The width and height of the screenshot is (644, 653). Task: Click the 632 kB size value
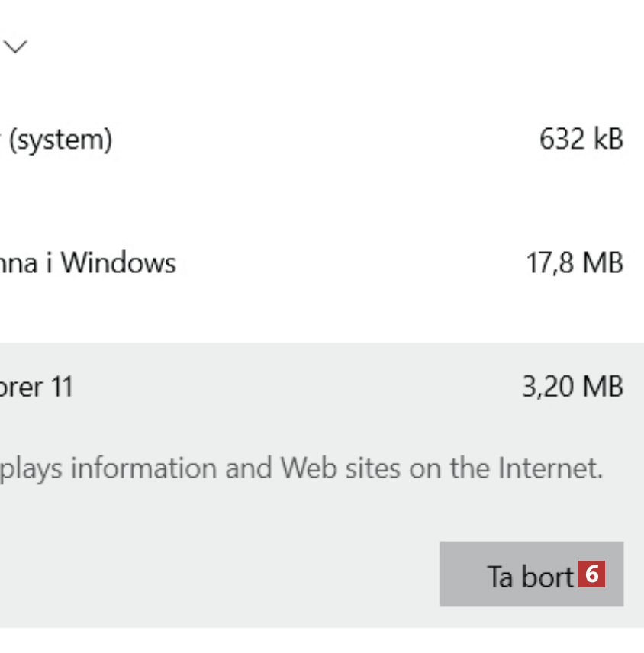pos(581,140)
